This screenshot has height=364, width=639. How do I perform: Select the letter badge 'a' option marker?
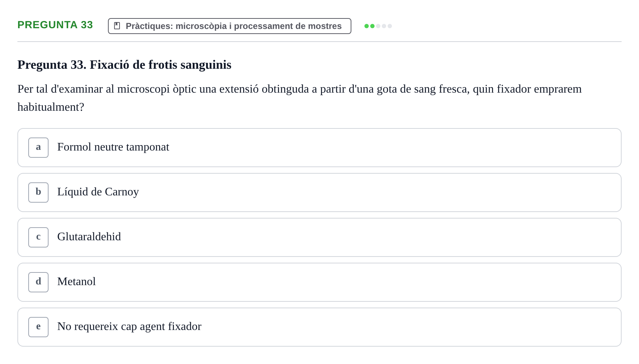point(38,148)
